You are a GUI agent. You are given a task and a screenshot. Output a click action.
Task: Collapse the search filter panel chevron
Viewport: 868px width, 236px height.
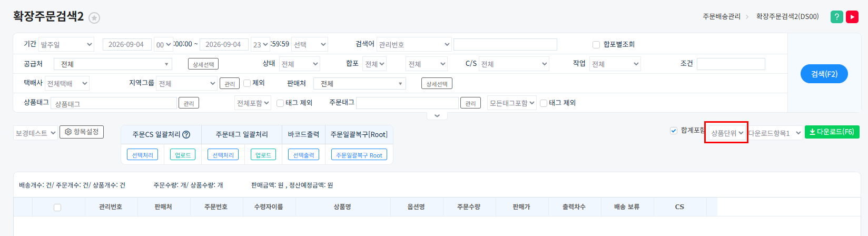click(x=437, y=116)
